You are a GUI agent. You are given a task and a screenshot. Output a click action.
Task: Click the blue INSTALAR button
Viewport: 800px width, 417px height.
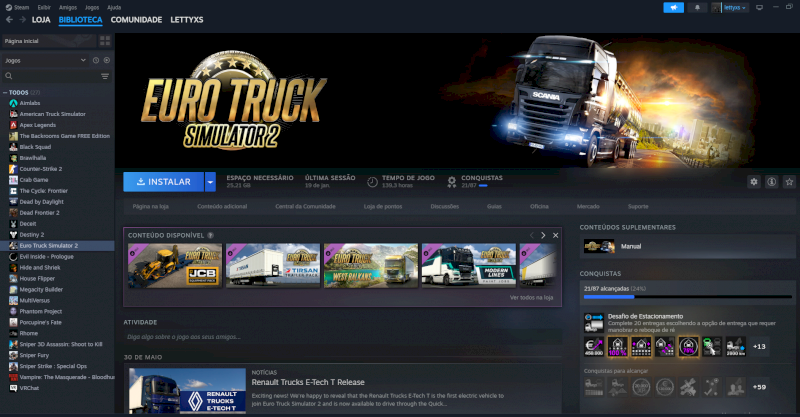163,182
